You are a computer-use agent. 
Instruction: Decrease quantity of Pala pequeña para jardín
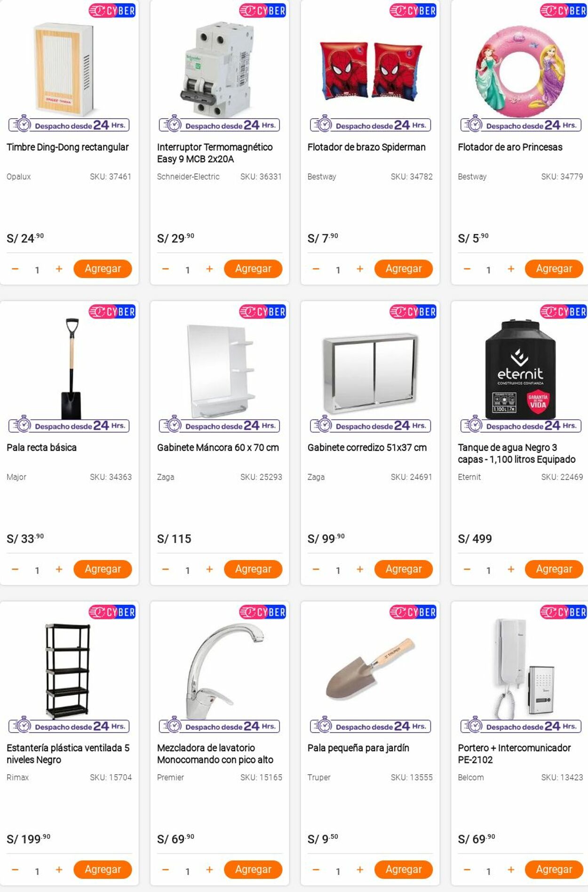point(316,869)
